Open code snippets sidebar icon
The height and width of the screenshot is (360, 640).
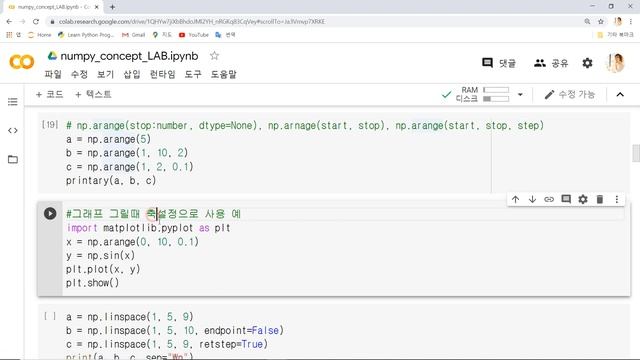[13, 131]
